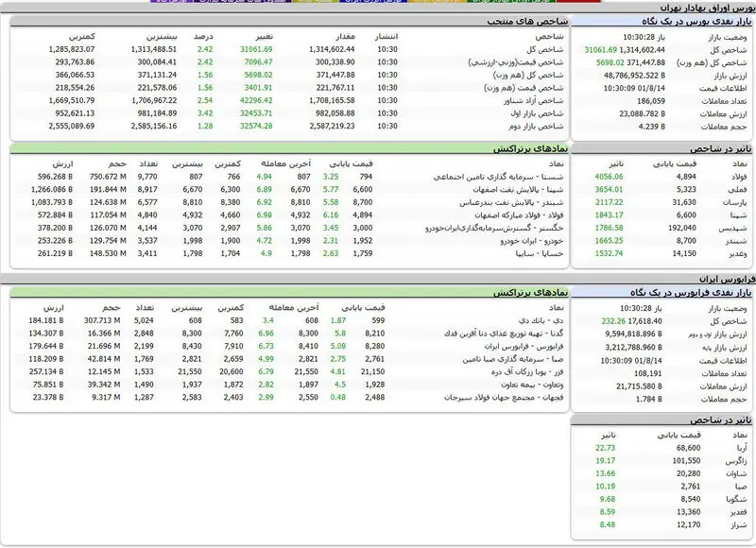The image size is (756, 548).
Task: Select the خگستر symbol row name
Action: tap(494, 228)
